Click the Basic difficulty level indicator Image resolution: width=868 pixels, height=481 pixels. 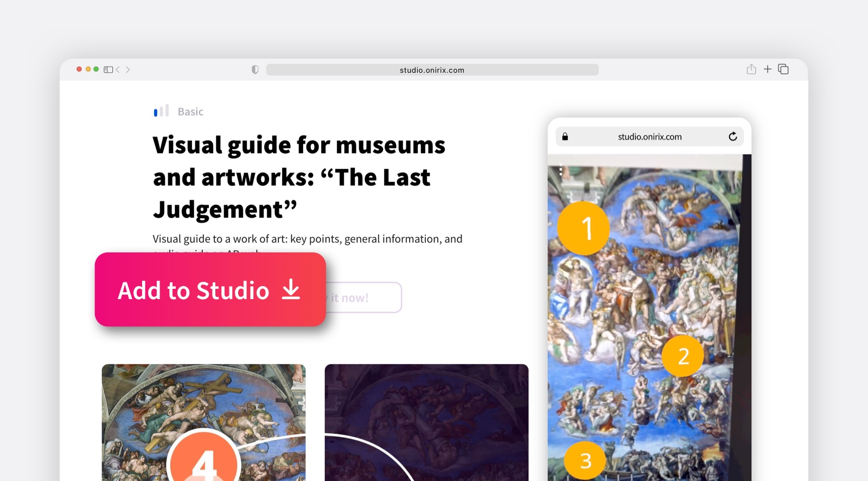pyautogui.click(x=178, y=111)
